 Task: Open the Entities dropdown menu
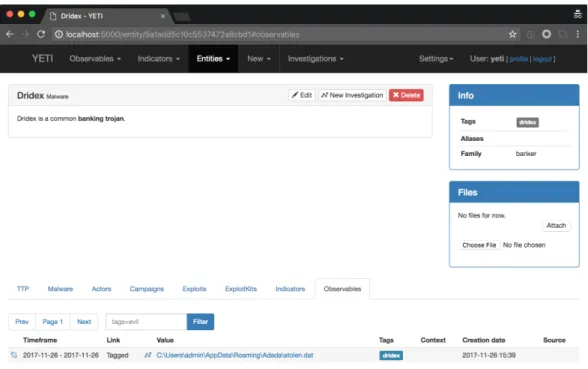click(x=213, y=58)
